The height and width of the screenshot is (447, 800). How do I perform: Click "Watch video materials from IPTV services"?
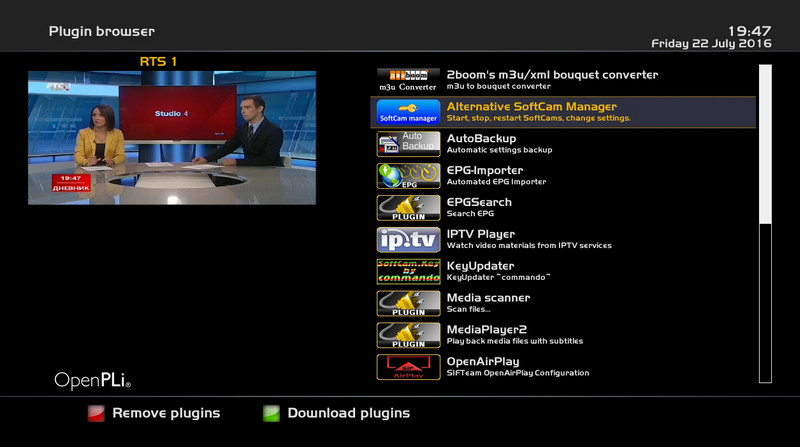click(529, 245)
